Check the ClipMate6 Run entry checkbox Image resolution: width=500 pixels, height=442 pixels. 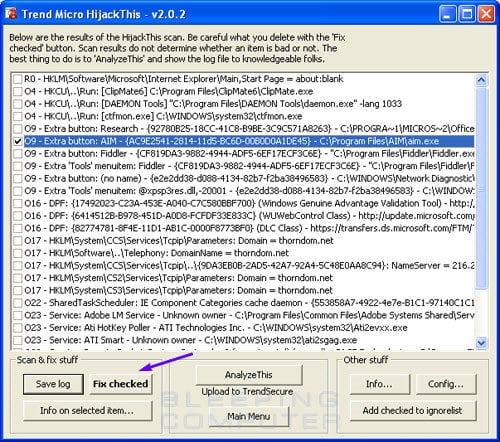[x=18, y=92]
